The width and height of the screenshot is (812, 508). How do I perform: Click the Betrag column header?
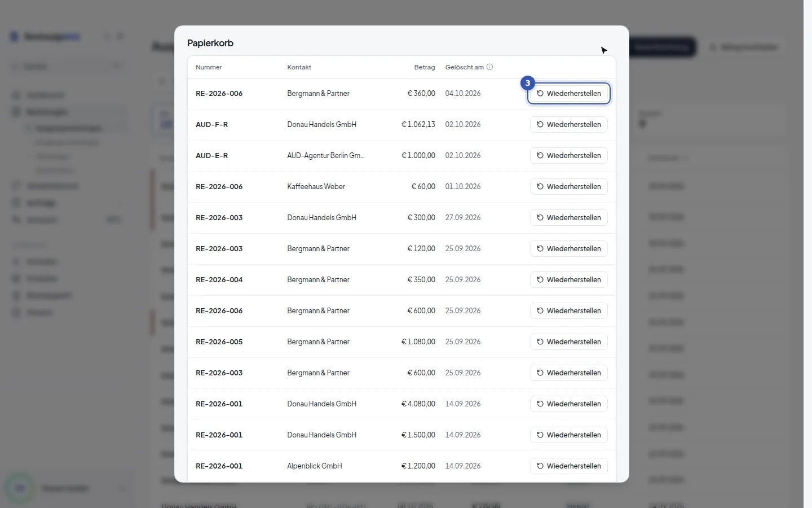(x=425, y=67)
